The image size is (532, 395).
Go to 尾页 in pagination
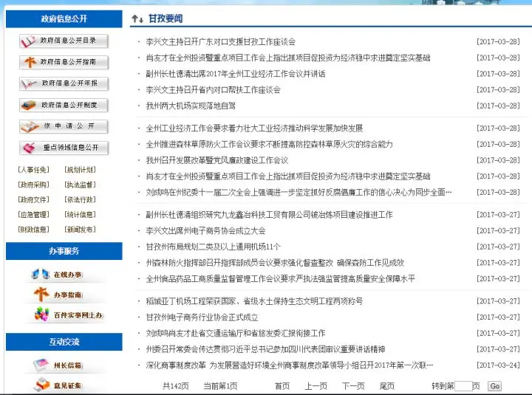click(x=387, y=386)
